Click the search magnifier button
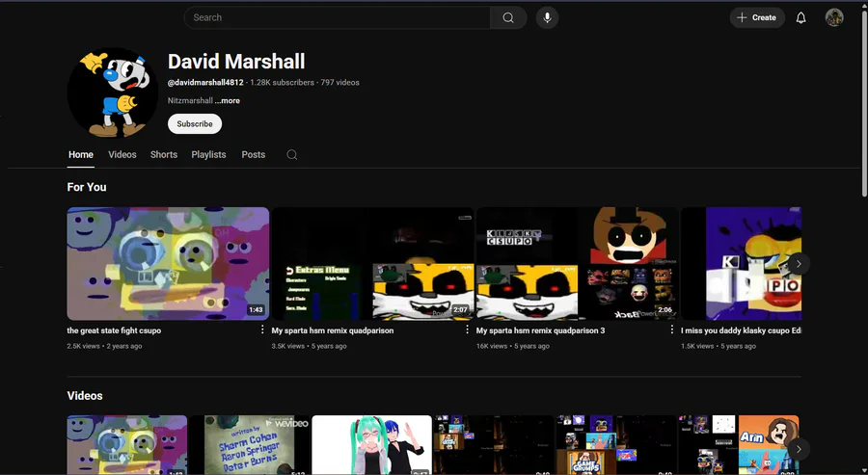The image size is (868, 475). pyautogui.click(x=508, y=17)
